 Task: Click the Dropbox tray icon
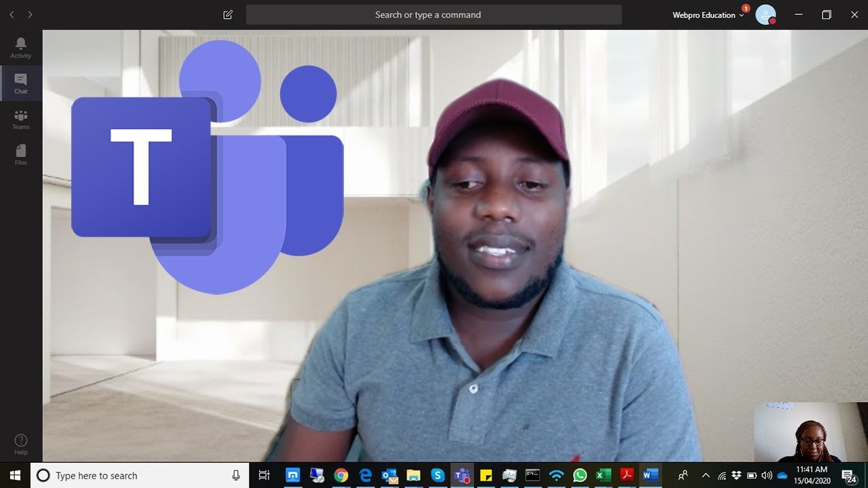736,475
